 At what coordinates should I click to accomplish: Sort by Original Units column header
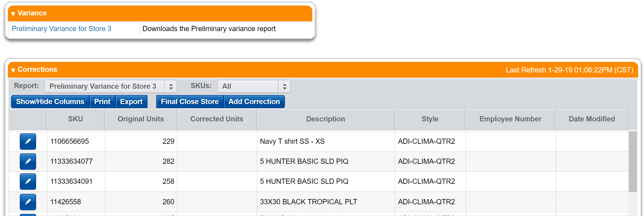click(x=141, y=119)
